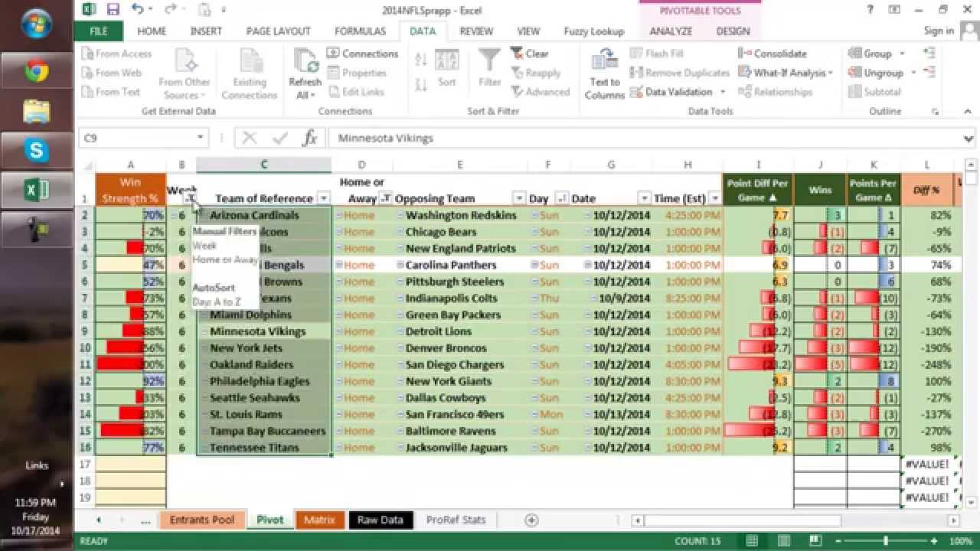The height and width of the screenshot is (551, 980).
Task: Click Reapply filter
Action: coord(535,73)
